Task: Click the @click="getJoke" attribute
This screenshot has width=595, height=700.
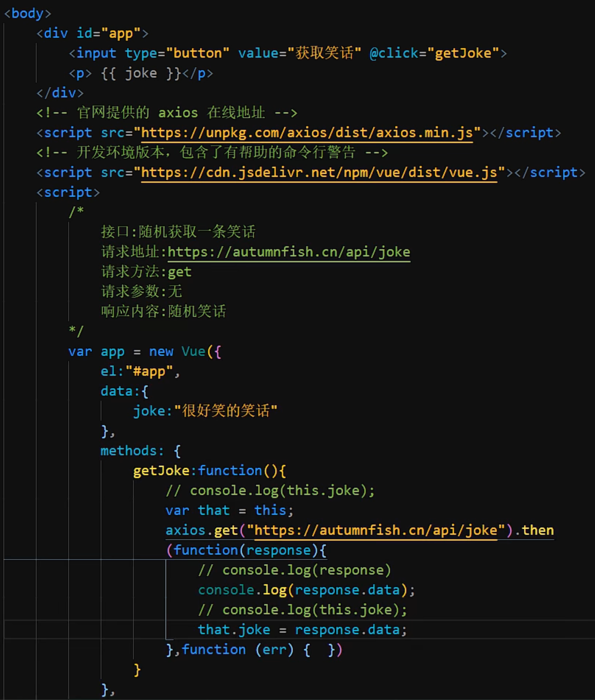Action: [434, 53]
